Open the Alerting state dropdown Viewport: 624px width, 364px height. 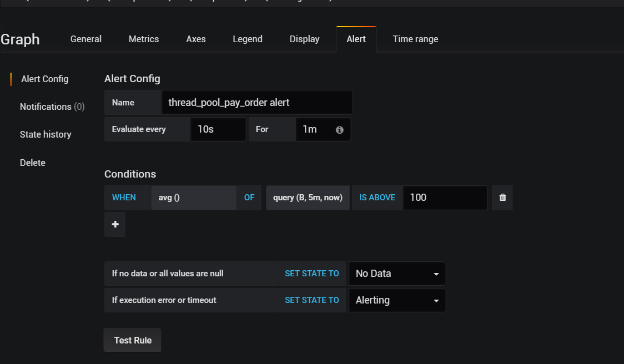(396, 300)
